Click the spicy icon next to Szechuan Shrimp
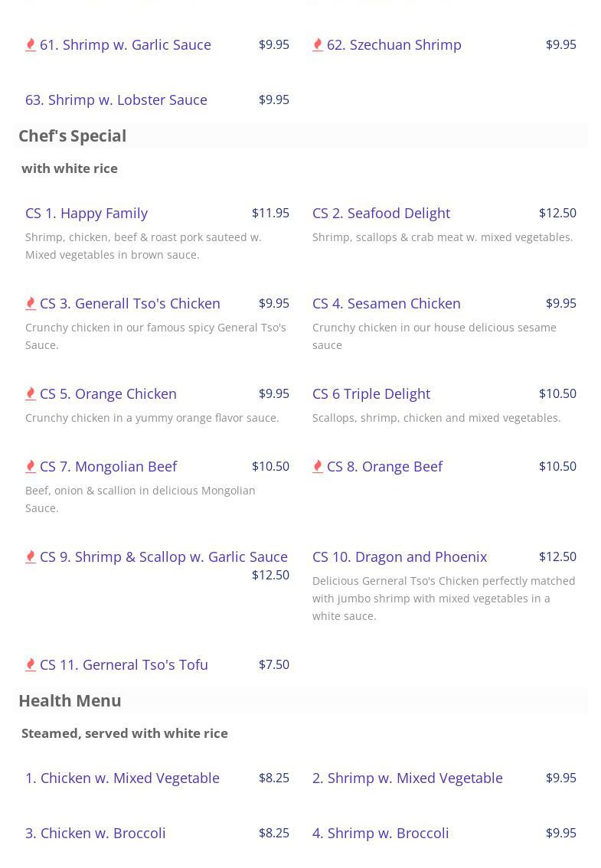The width and height of the screenshot is (601, 868). 318,45
